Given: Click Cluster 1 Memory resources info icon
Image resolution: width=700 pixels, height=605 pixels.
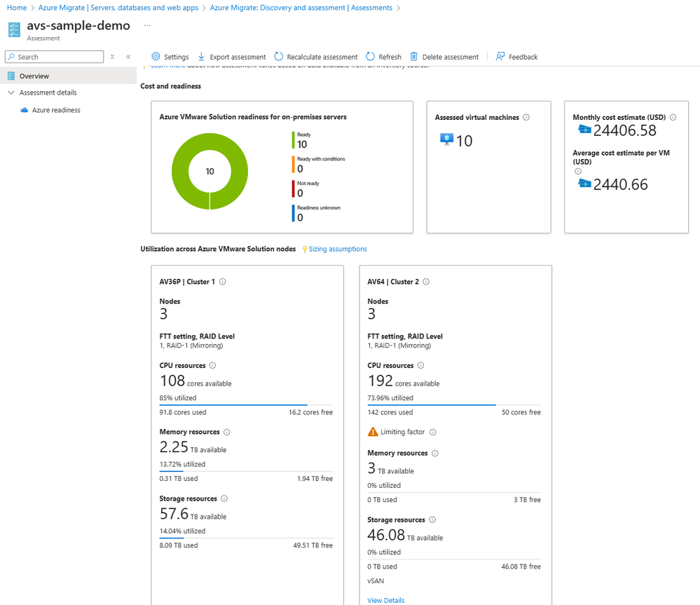Looking at the screenshot, I should (x=227, y=432).
